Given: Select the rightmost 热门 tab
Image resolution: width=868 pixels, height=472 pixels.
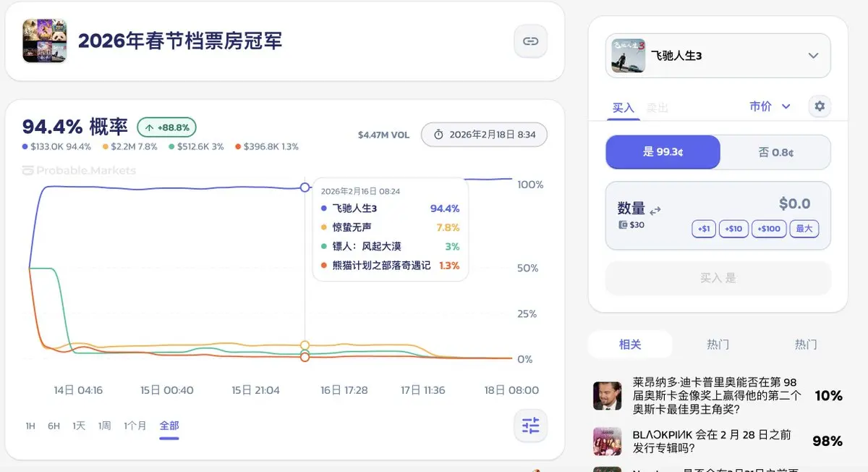Looking at the screenshot, I should click(805, 345).
